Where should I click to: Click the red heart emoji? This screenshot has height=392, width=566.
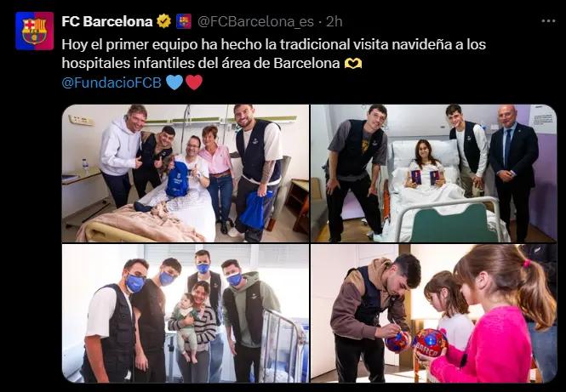point(194,82)
